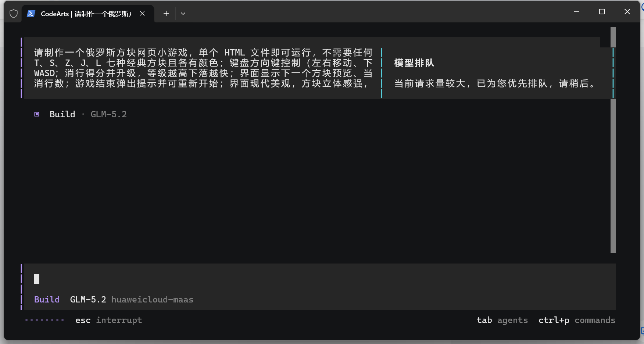Viewport: 644px width, 344px height.
Task: Click the shield icon left of the tab
Action: tap(14, 14)
